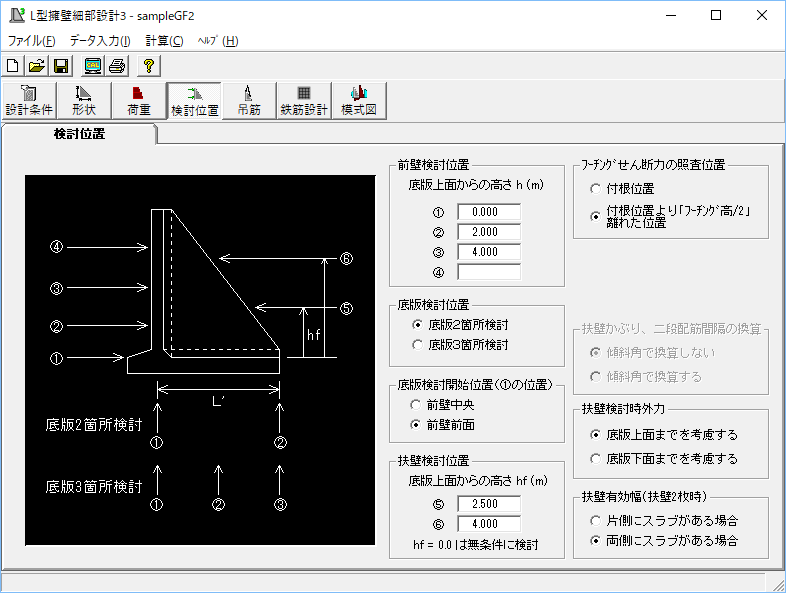Close the L型擁壁細部設計3 window
Viewport: 786px width, 593px height.
click(761, 15)
